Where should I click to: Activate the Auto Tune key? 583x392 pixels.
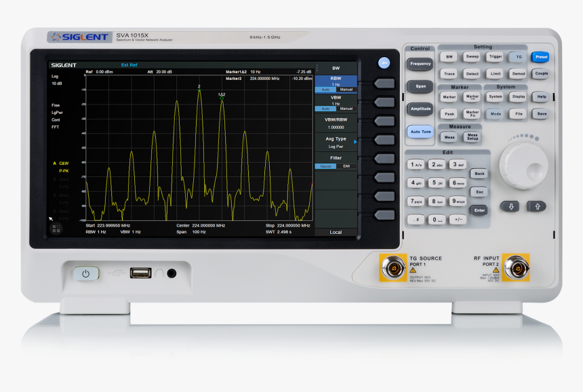pos(420,132)
